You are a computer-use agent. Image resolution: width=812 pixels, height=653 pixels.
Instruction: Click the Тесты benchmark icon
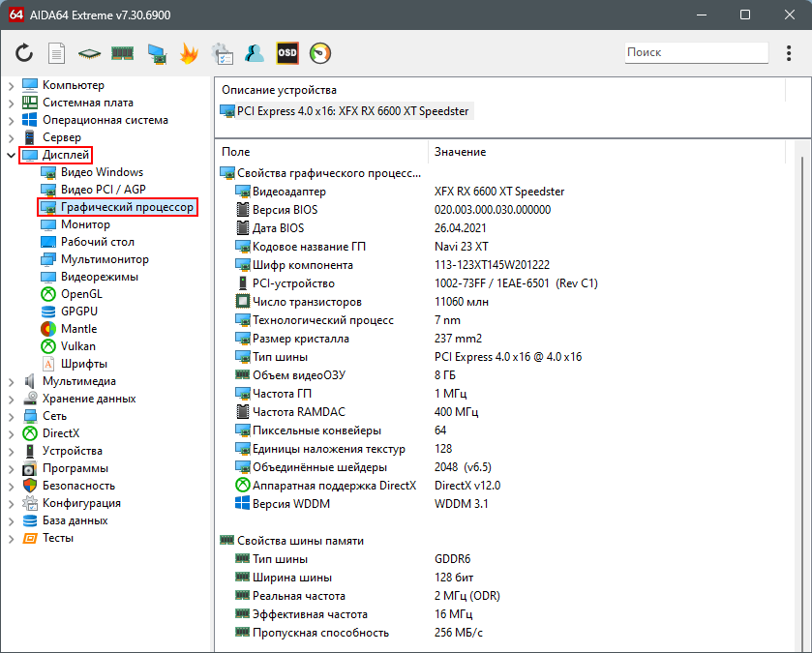click(x=30, y=538)
